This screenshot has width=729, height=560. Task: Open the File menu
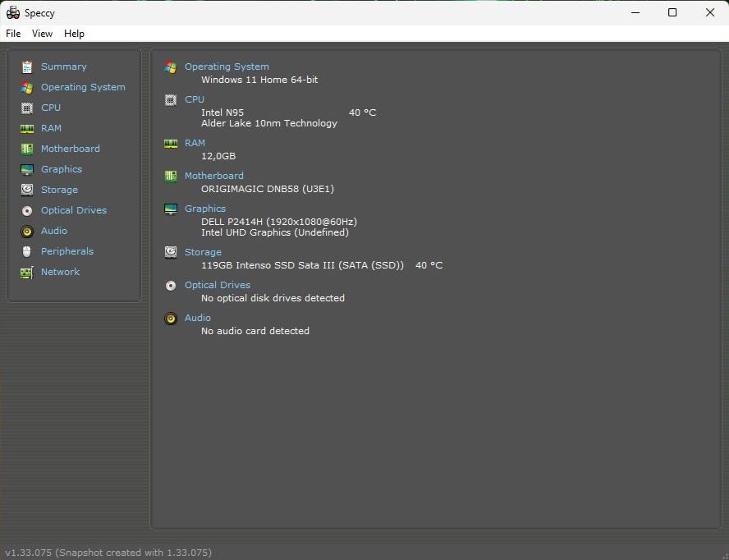[x=13, y=34]
